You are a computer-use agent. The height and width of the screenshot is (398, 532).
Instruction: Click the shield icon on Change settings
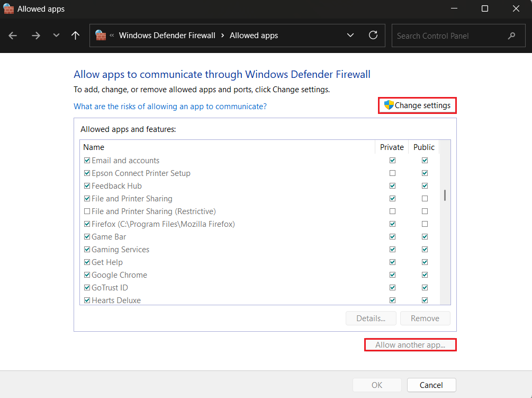click(389, 105)
